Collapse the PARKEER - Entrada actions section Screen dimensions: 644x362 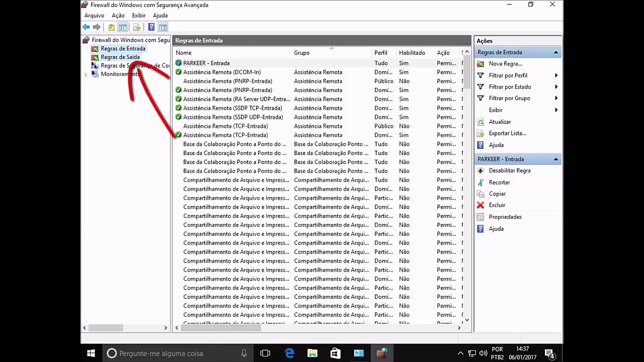[556, 159]
